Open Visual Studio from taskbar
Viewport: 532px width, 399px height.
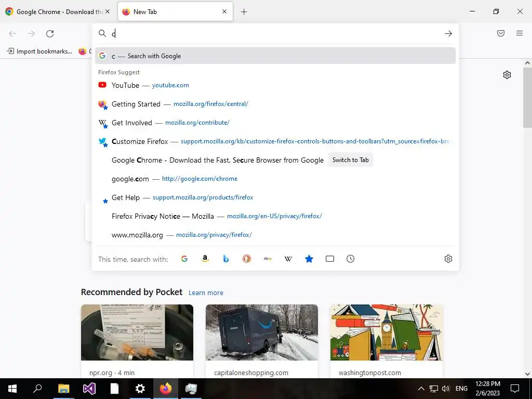[x=89, y=389]
